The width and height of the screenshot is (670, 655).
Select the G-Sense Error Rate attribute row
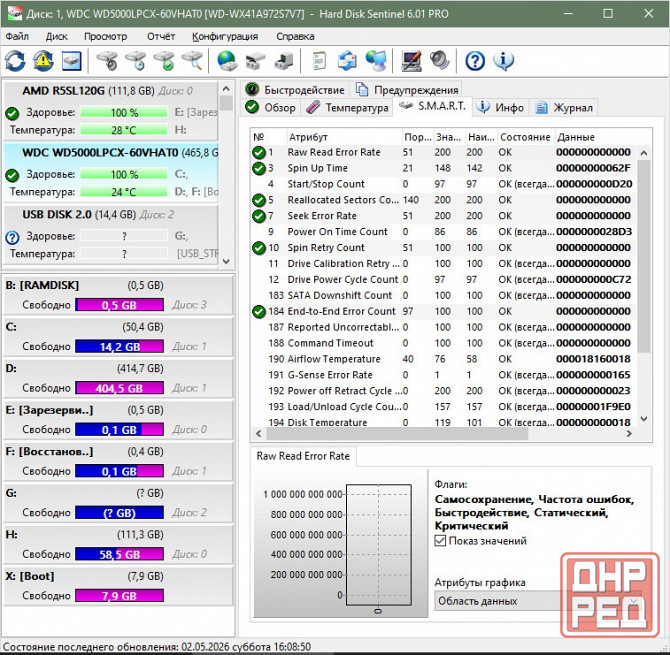443,375
